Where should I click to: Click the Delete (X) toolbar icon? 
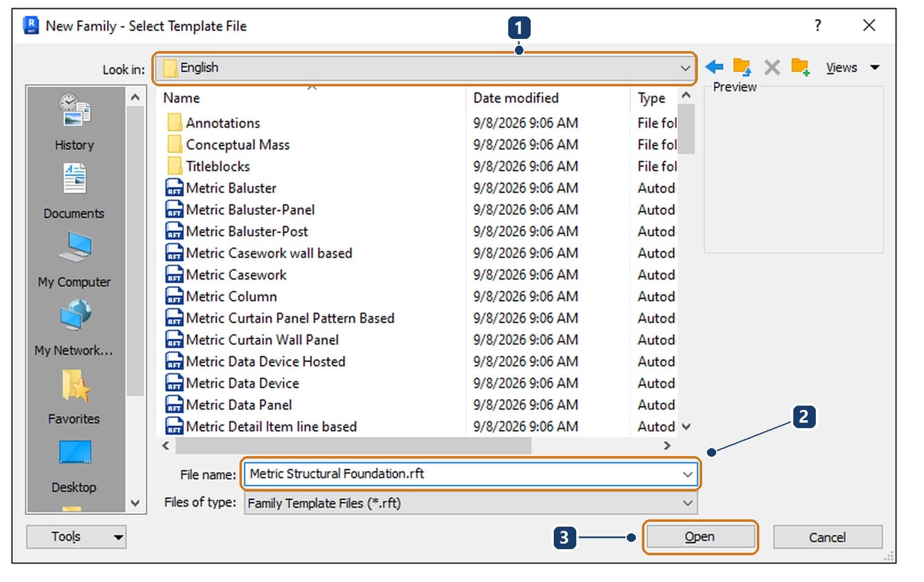point(771,67)
